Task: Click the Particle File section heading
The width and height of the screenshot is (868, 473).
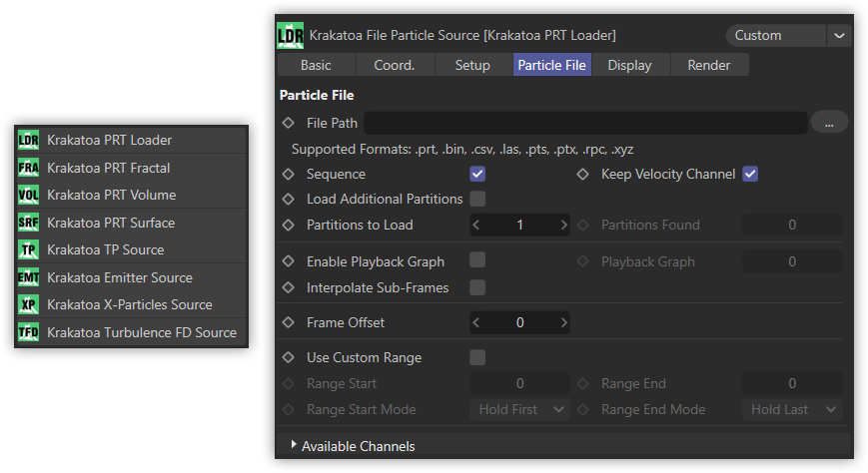Action: 317,95
